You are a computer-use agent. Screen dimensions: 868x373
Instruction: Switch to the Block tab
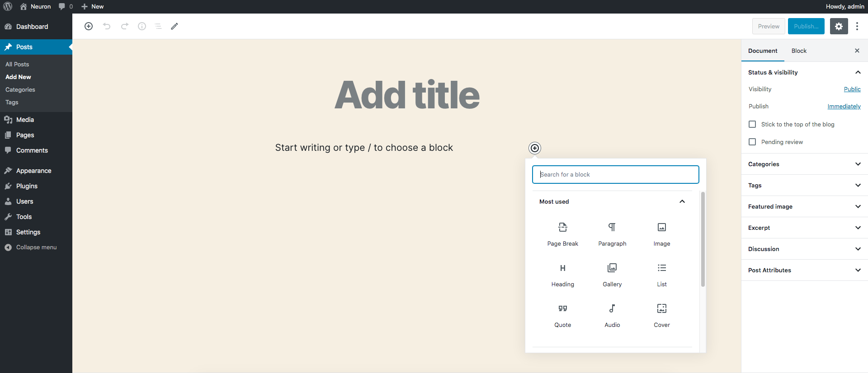pyautogui.click(x=799, y=51)
